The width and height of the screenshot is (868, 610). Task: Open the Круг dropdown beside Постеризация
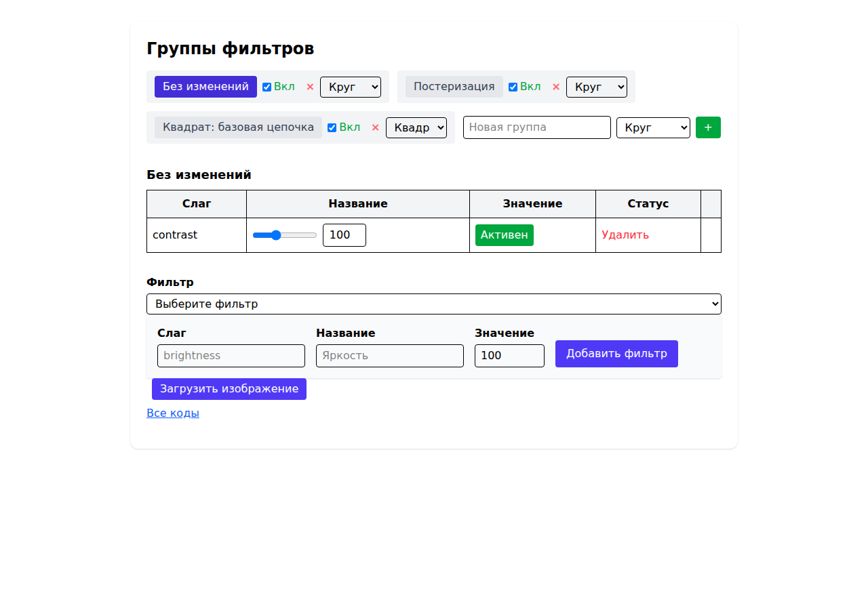tap(597, 87)
